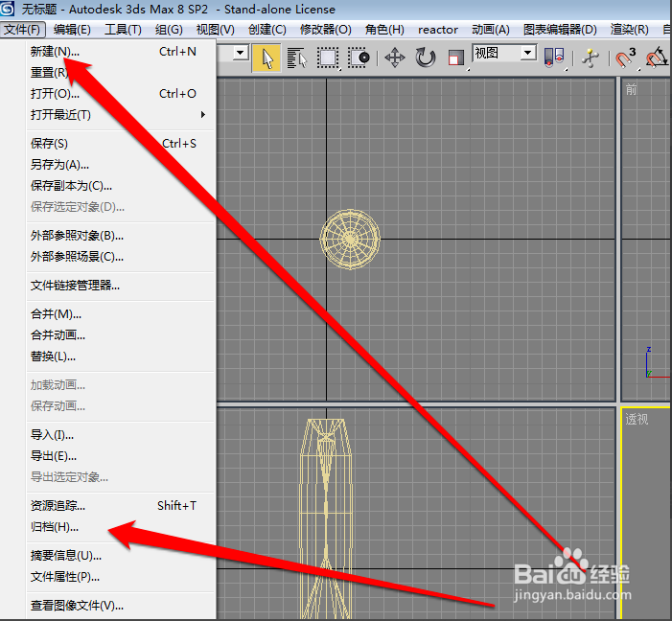Close the 文件(F) menu from the menu bar

tap(22, 30)
